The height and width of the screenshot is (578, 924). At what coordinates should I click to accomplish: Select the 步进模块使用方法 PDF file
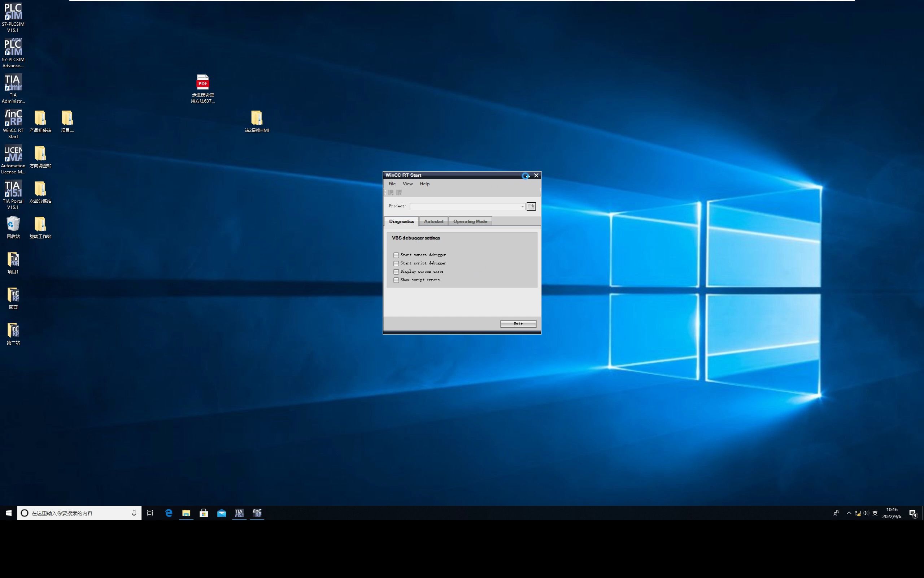pos(203,89)
